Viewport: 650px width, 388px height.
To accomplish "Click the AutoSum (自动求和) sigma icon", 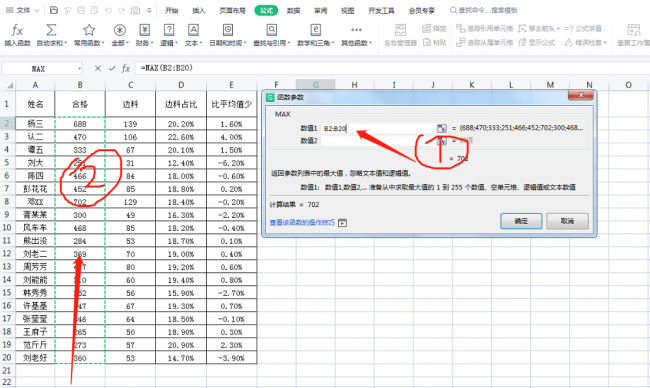I will tap(51, 30).
